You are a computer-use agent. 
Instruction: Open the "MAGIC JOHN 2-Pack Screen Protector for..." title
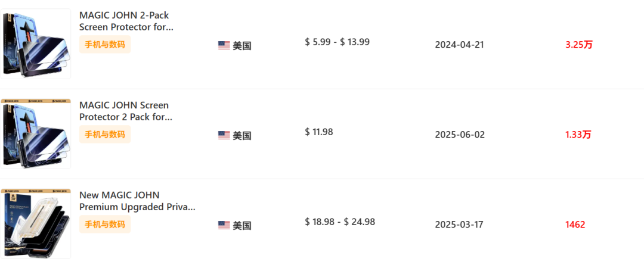pyautogui.click(x=126, y=21)
